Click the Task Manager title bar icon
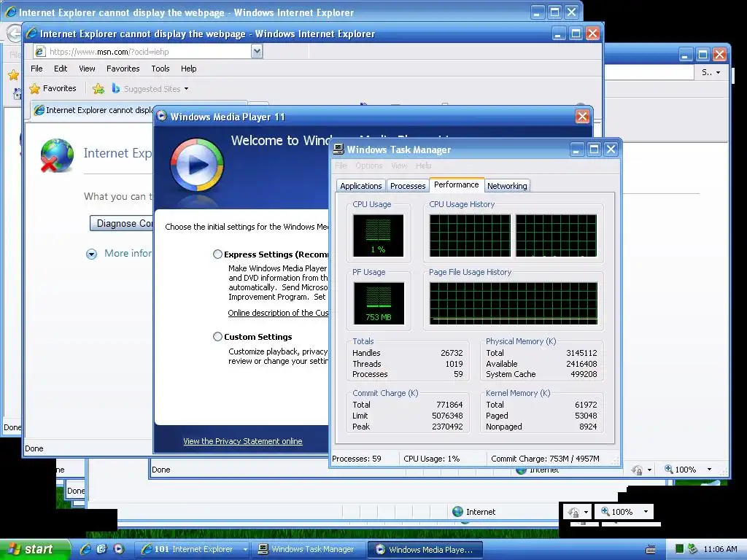 point(338,149)
